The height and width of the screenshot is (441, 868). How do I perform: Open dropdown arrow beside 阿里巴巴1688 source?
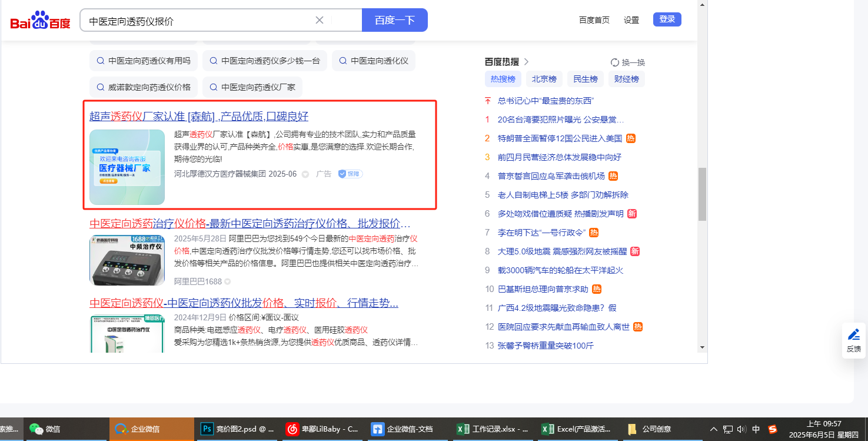click(x=228, y=281)
